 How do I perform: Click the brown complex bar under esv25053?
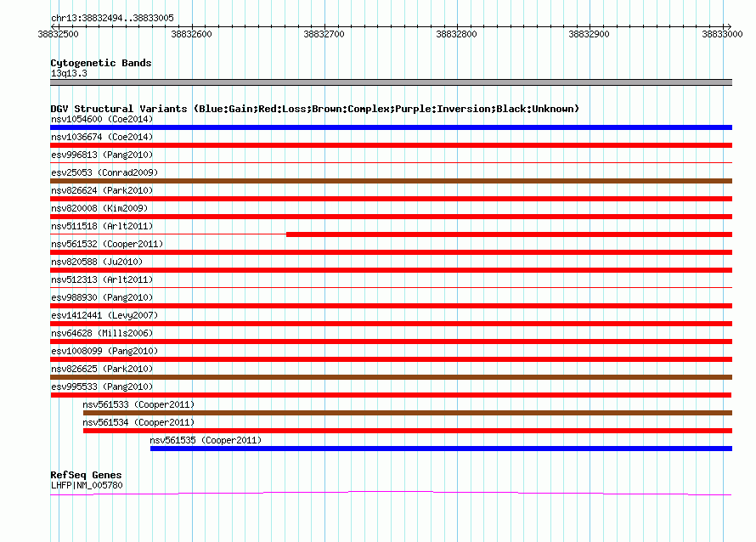click(391, 181)
